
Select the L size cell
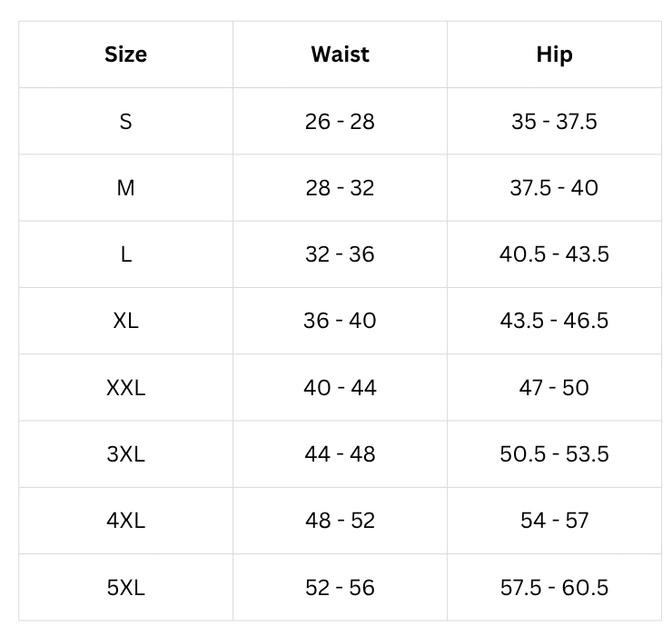(x=125, y=254)
